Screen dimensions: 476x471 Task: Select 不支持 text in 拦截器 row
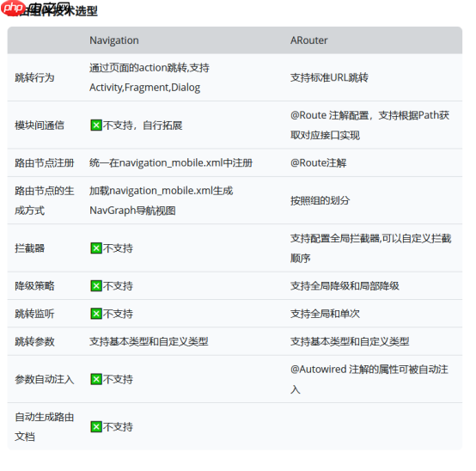coord(118,248)
